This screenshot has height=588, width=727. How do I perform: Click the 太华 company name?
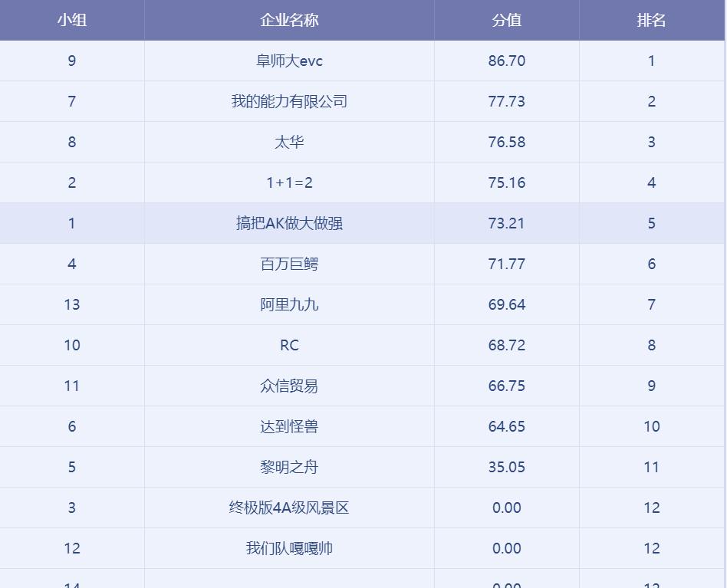point(289,142)
